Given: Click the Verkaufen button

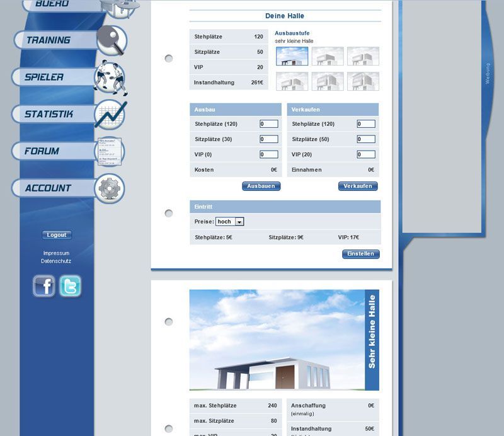Looking at the screenshot, I should point(358,186).
